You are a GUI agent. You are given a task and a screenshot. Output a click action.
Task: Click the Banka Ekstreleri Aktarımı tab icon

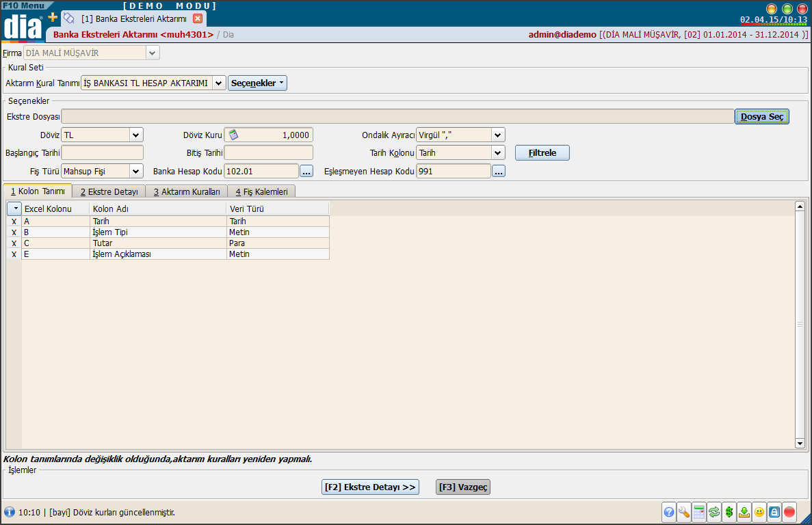pyautogui.click(x=69, y=18)
